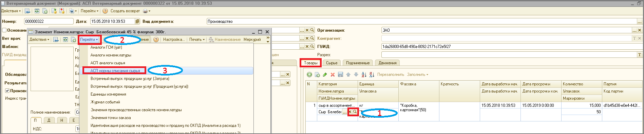Switch to the Н tab in Номенклатура window

[x=61, y=120]
